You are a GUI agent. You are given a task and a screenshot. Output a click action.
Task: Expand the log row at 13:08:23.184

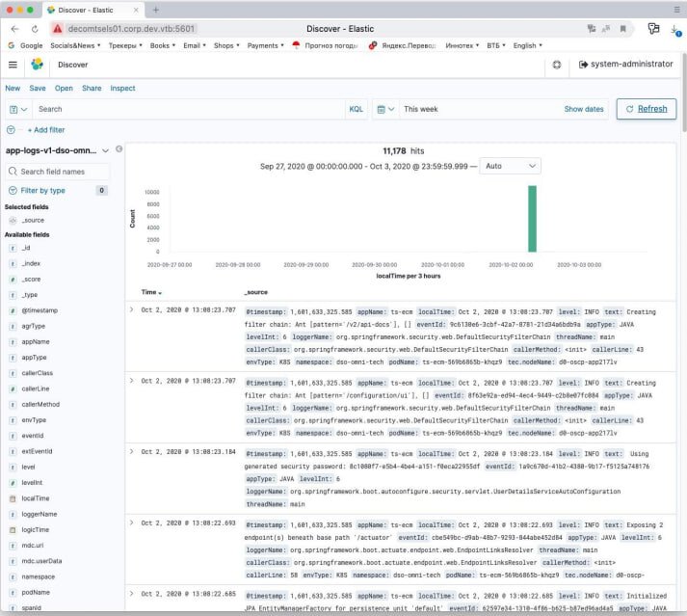131,451
